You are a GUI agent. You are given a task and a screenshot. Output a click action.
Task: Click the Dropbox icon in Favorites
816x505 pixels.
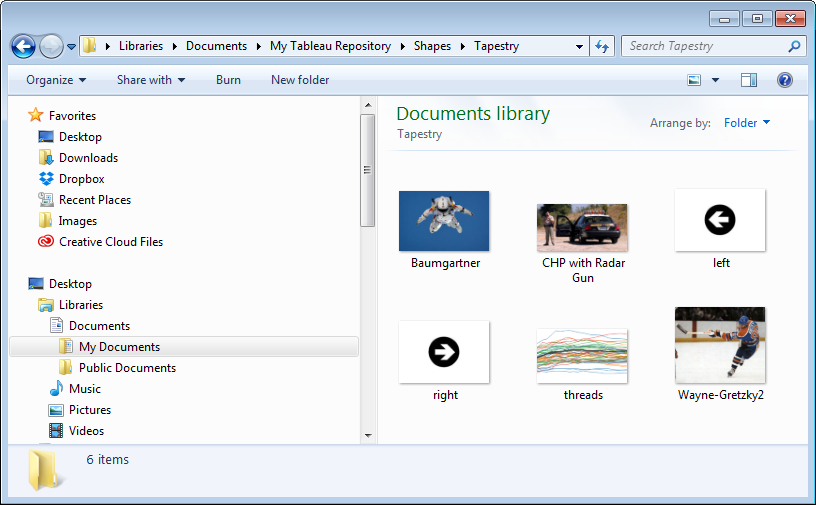pos(46,179)
